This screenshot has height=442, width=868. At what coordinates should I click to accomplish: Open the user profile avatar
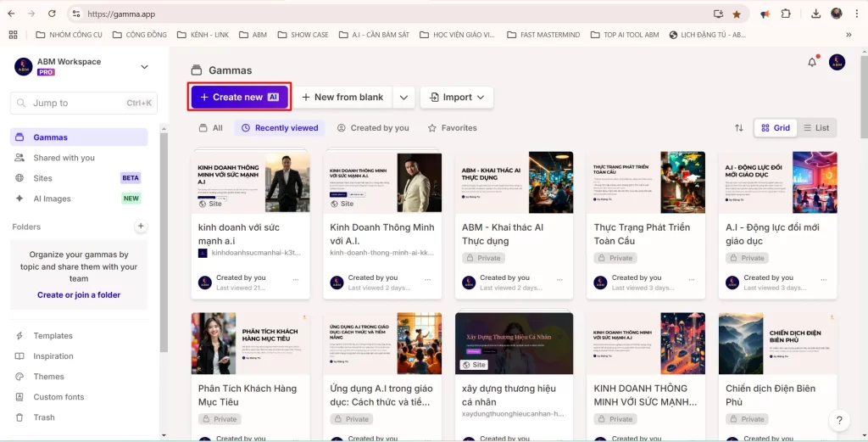837,62
